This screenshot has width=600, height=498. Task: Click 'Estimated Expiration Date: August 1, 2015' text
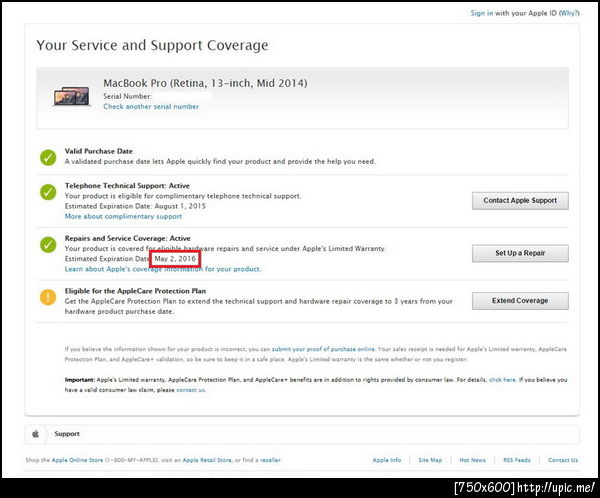[x=135, y=206]
